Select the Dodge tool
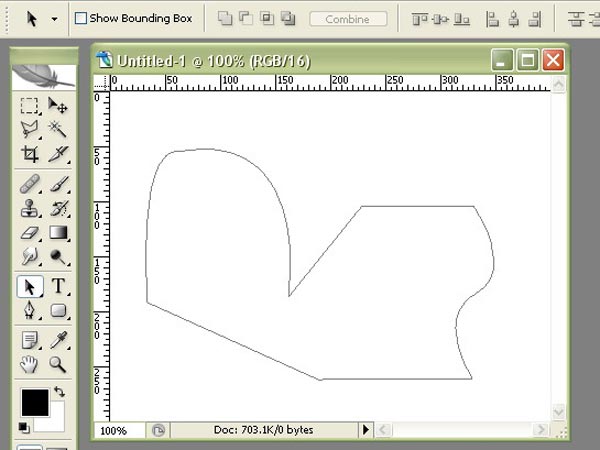The width and height of the screenshot is (600, 450). click(x=58, y=256)
